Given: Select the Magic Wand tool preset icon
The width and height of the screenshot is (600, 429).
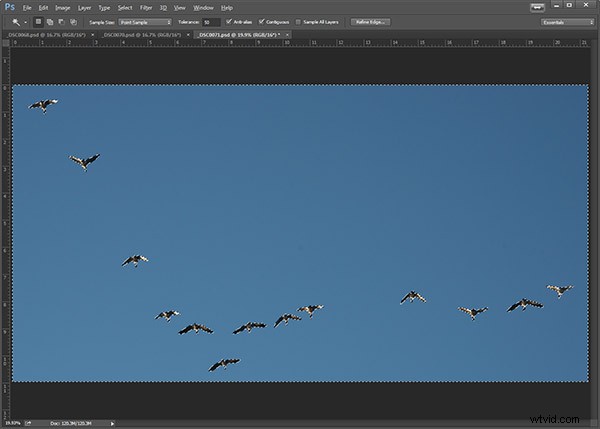Looking at the screenshot, I should (16, 22).
